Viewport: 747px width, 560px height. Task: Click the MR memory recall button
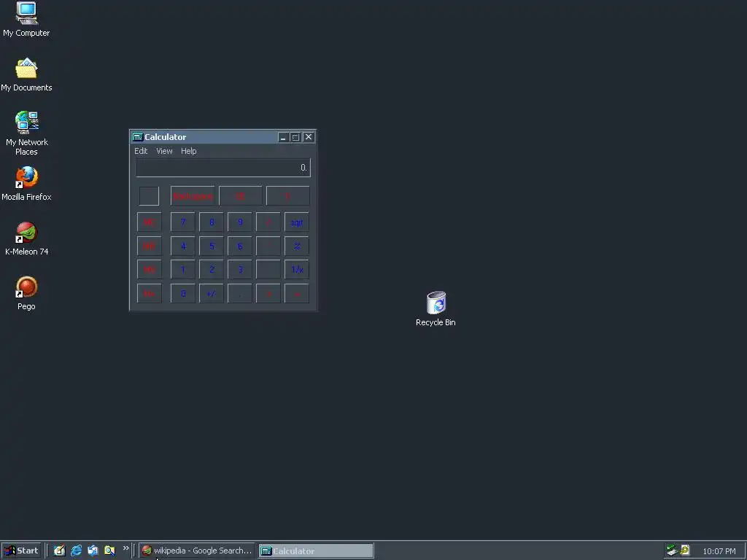click(149, 246)
